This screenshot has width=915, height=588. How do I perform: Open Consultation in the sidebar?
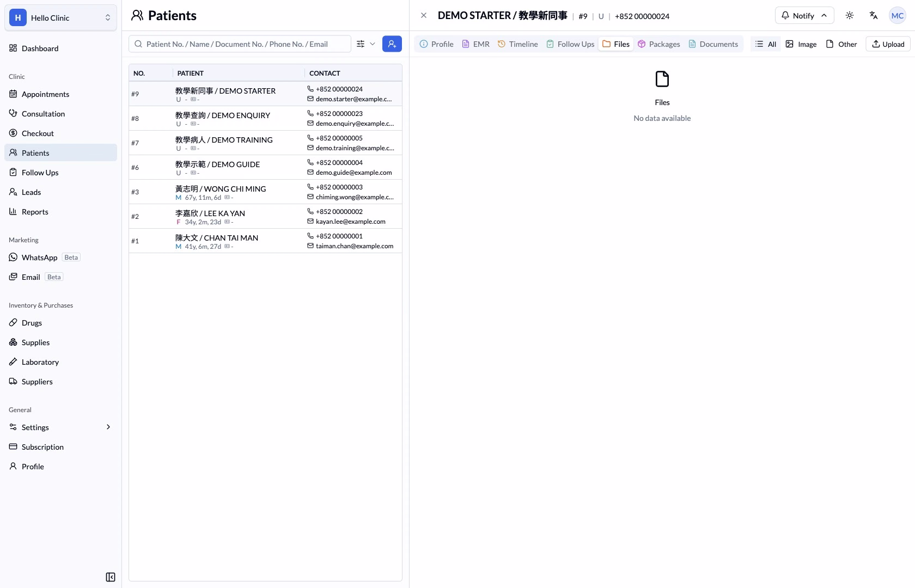pos(60,114)
